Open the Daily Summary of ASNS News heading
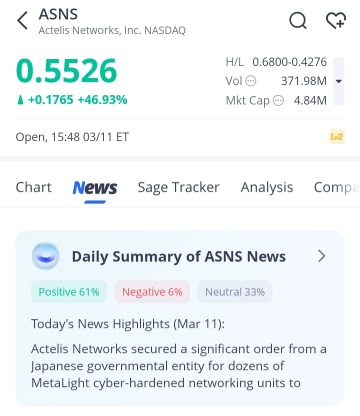 (179, 257)
